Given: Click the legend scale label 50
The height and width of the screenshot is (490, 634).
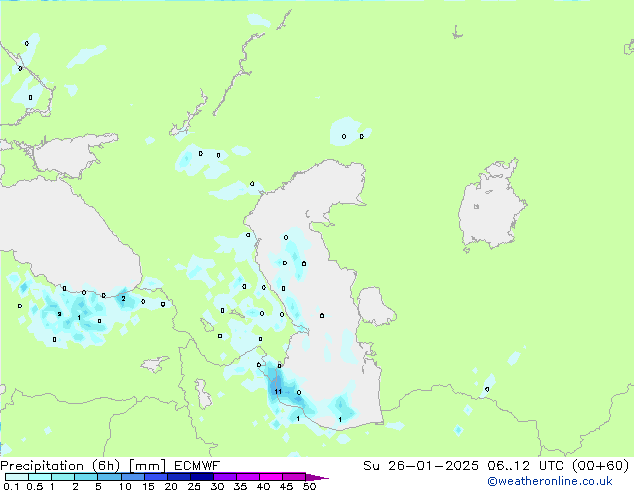Looking at the screenshot, I should (x=309, y=486).
